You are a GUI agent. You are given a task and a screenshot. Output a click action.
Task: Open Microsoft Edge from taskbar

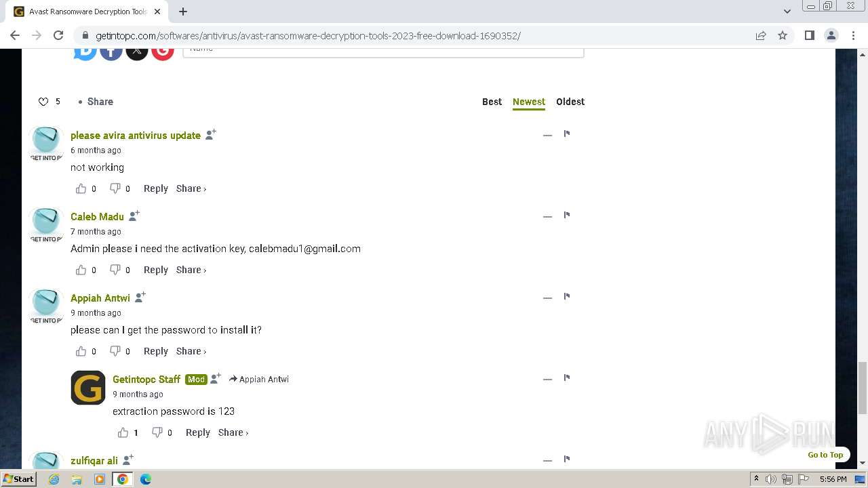point(145,479)
